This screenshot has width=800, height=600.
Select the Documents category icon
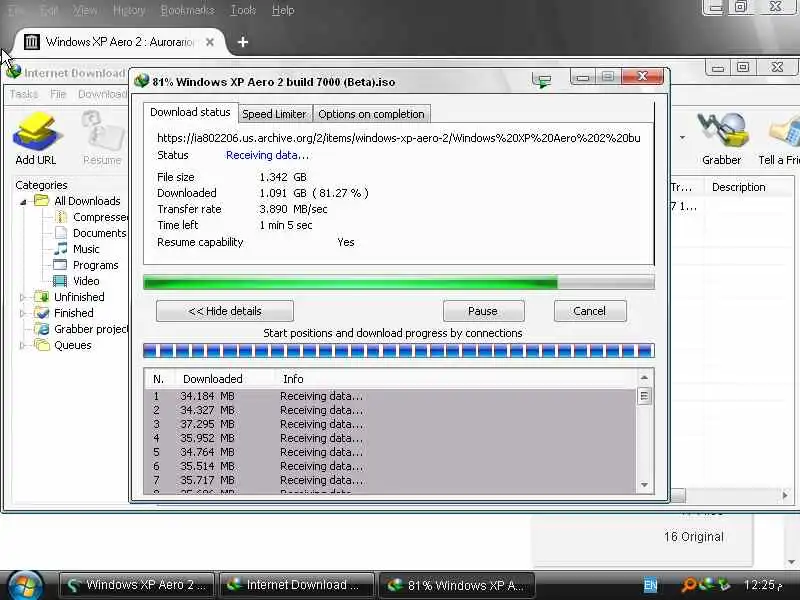click(x=61, y=233)
